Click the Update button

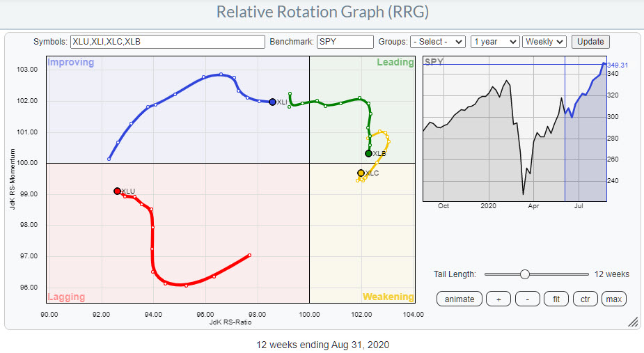tap(591, 42)
